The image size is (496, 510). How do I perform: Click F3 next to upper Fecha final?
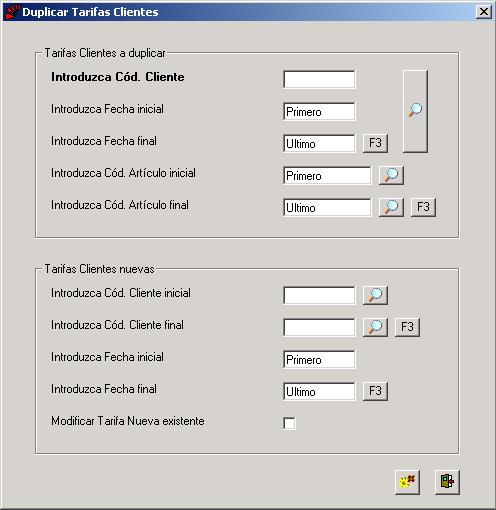click(375, 143)
